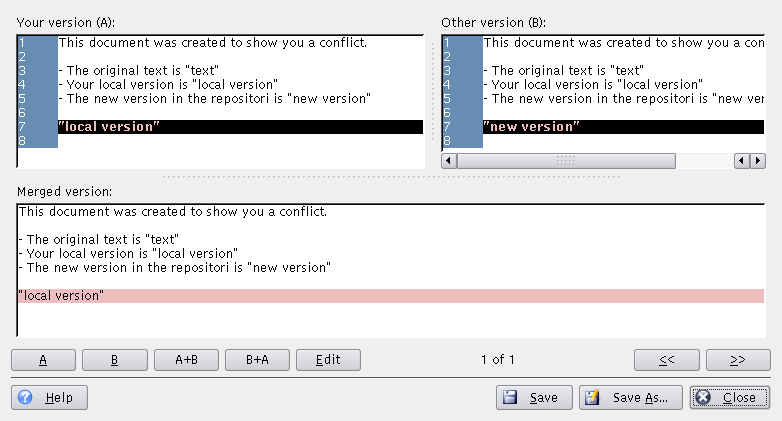Image resolution: width=782 pixels, height=421 pixels.
Task: Select the highlighted "local version" line in version A
Action: [240, 127]
